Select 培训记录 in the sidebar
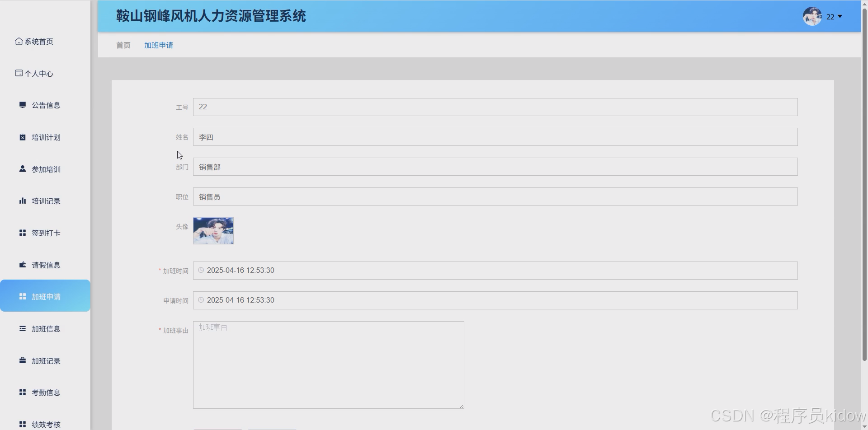This screenshot has height=430, width=868. point(45,201)
